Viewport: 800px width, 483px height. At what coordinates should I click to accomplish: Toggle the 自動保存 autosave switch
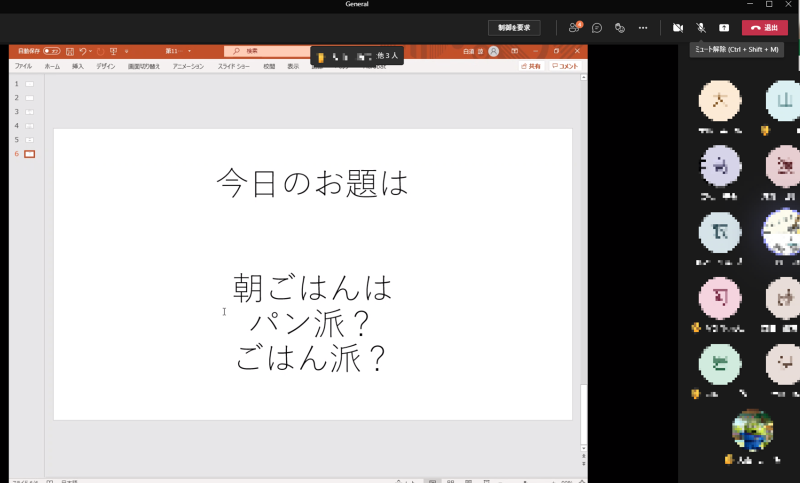point(50,51)
